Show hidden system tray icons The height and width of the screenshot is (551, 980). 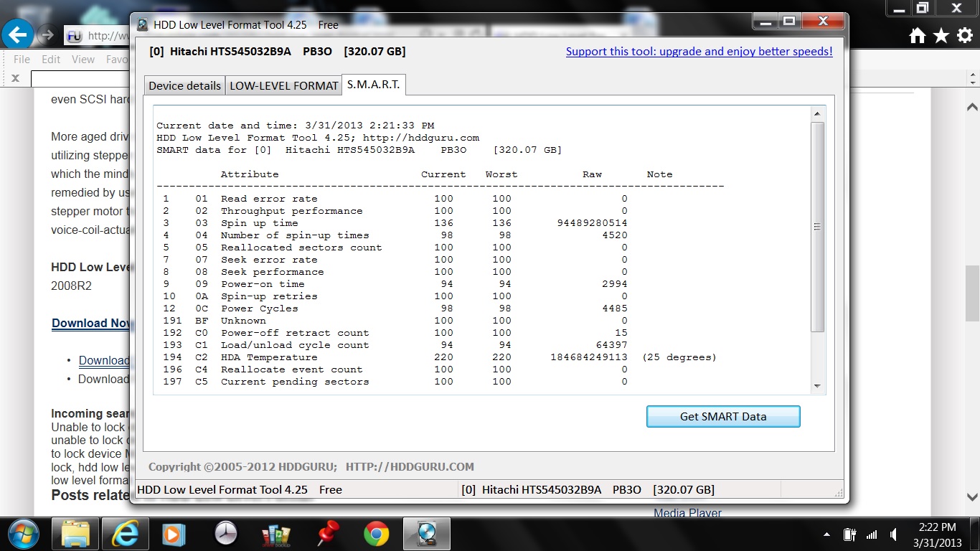click(827, 535)
